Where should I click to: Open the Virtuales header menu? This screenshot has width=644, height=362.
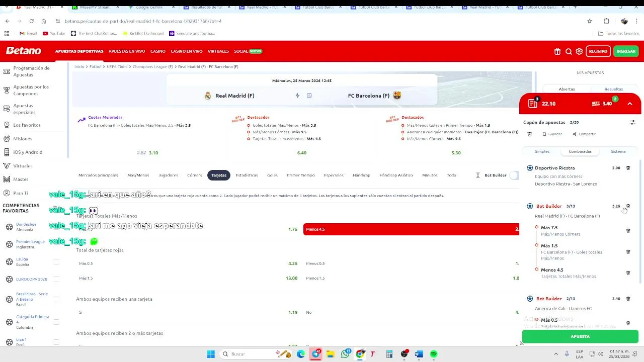pyautogui.click(x=218, y=51)
